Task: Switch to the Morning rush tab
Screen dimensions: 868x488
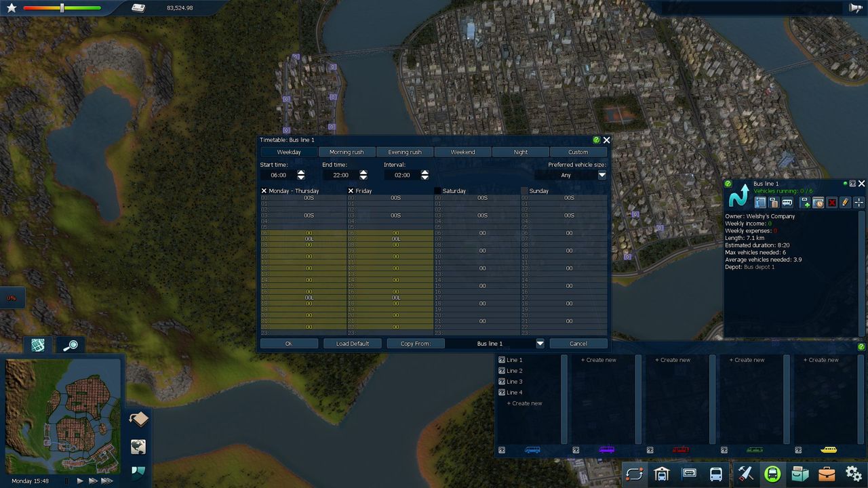Action: click(x=347, y=152)
